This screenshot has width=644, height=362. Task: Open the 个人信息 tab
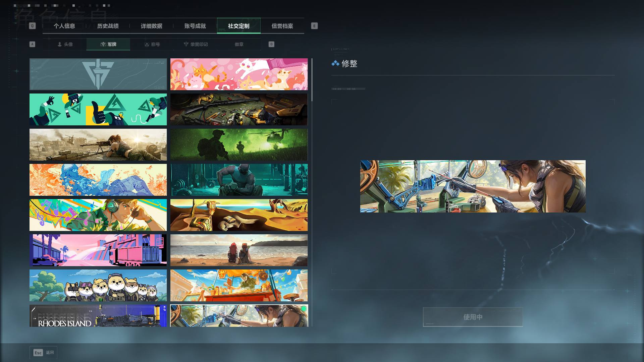[64, 26]
